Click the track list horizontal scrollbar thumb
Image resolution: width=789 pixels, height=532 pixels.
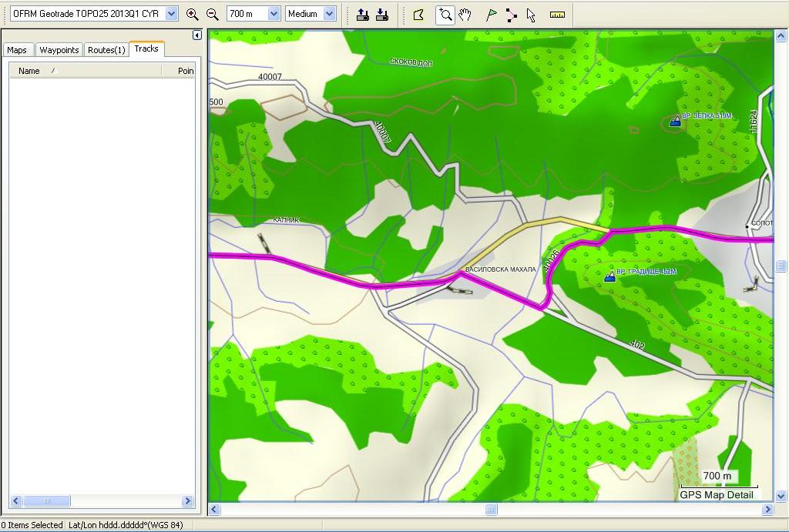click(x=46, y=501)
